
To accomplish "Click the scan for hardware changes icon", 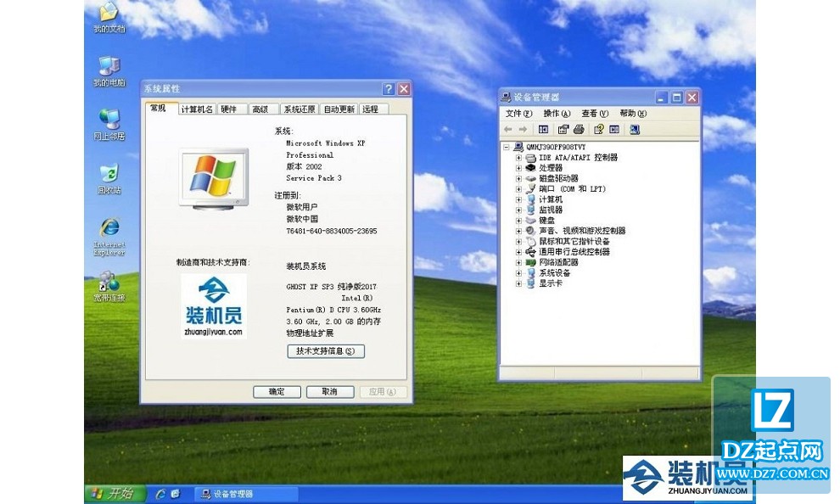I will [x=635, y=129].
